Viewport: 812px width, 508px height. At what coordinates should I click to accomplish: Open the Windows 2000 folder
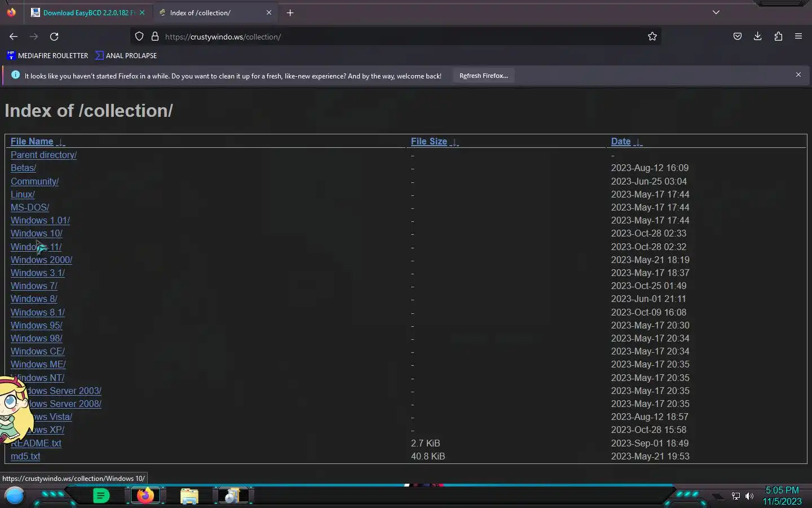(41, 260)
